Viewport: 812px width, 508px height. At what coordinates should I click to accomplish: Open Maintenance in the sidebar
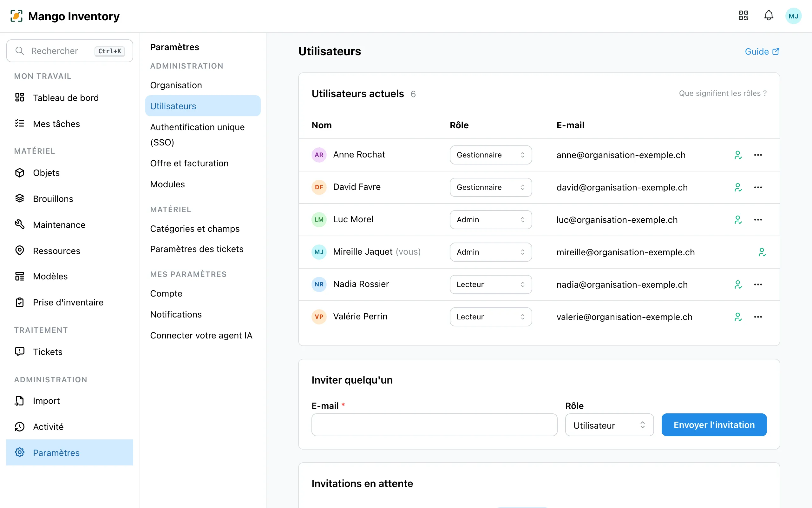pos(70,225)
